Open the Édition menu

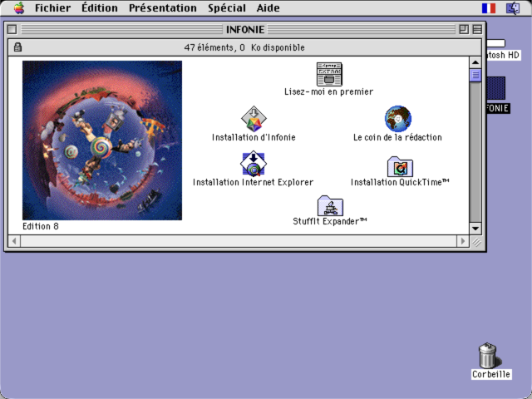100,7
